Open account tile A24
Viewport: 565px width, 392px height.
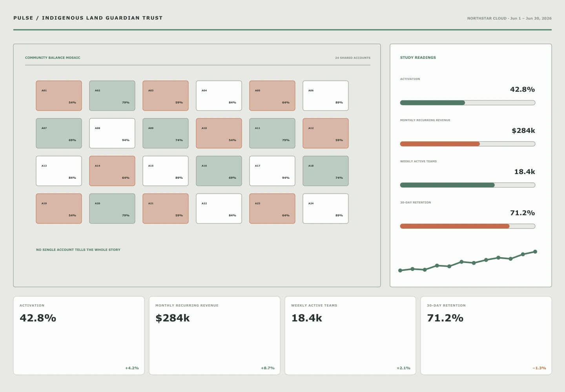(326, 209)
